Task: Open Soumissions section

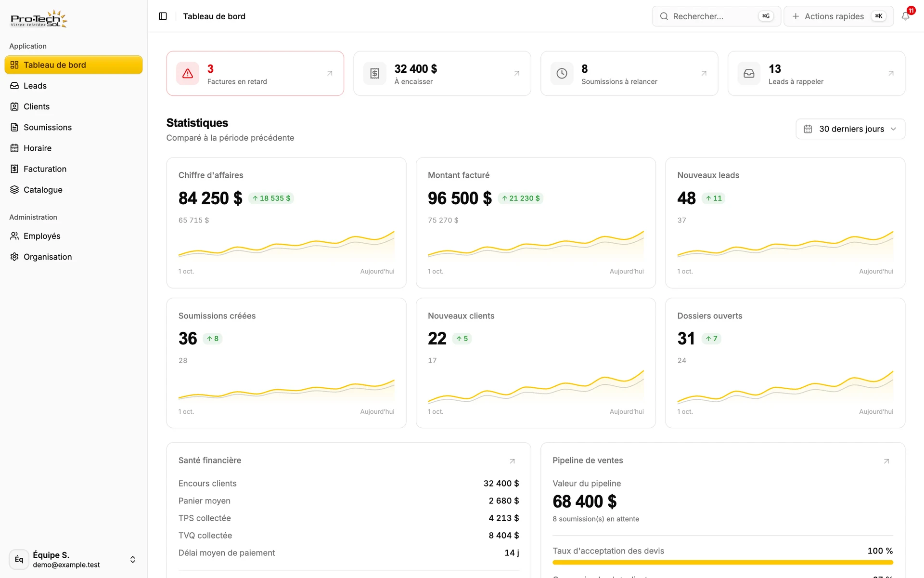Action: coord(74,127)
